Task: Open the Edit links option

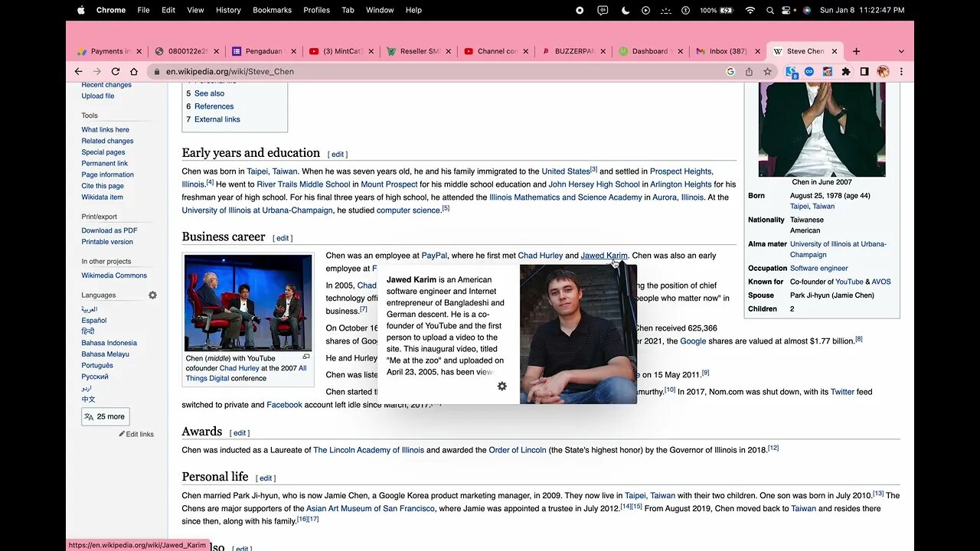Action: 139,435
